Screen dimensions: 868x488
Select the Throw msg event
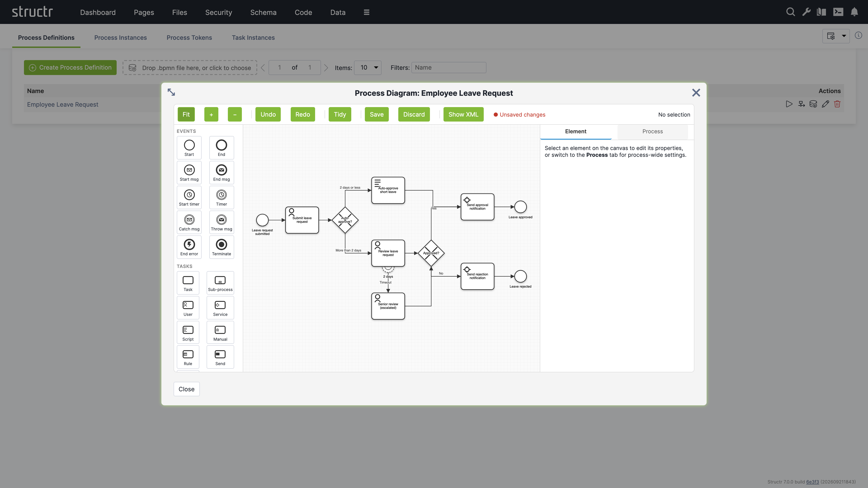221,223
